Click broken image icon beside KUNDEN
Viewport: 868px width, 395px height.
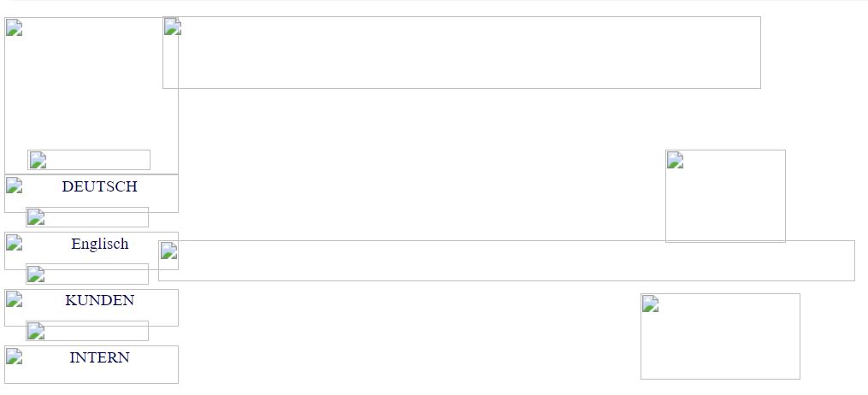[x=14, y=299]
